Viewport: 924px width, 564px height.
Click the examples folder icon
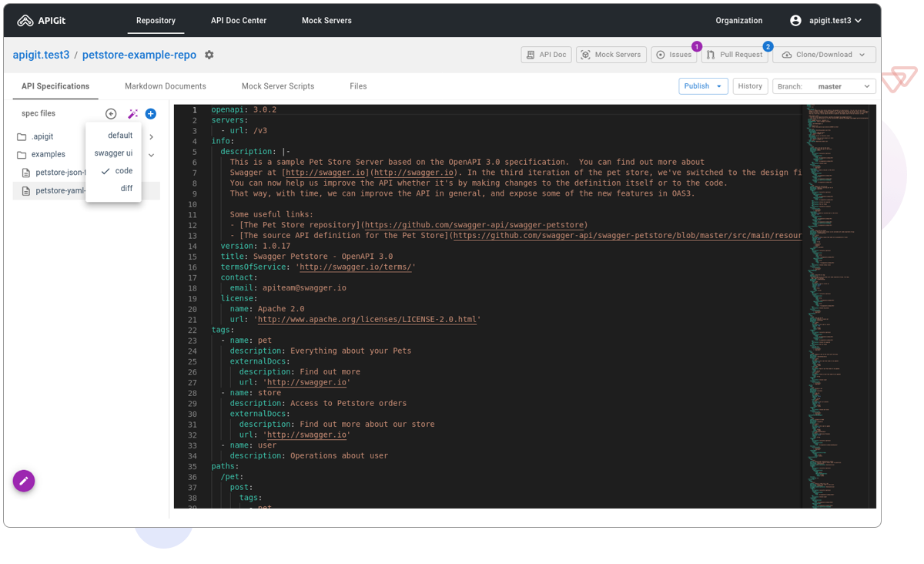point(22,155)
